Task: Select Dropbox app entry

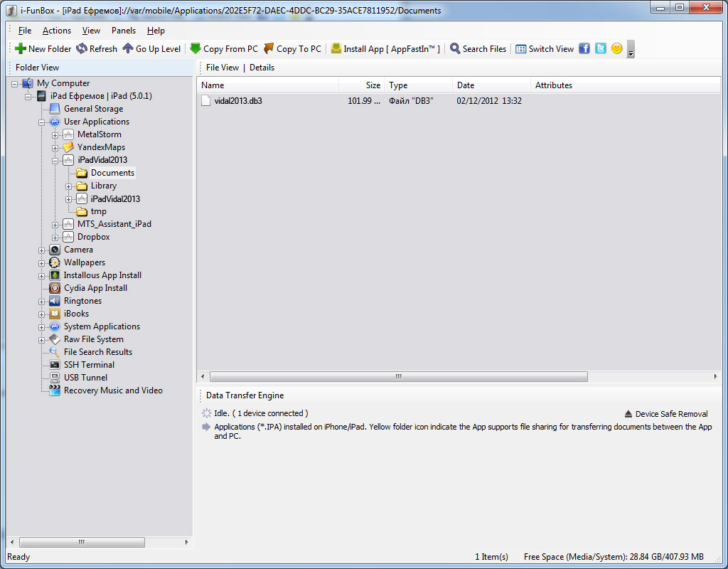Action: pyautogui.click(x=93, y=237)
